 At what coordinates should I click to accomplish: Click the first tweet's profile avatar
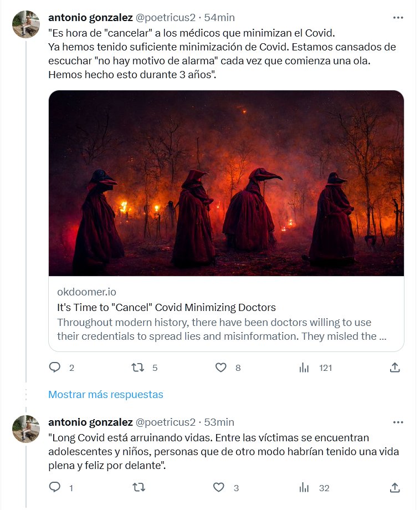[25, 24]
